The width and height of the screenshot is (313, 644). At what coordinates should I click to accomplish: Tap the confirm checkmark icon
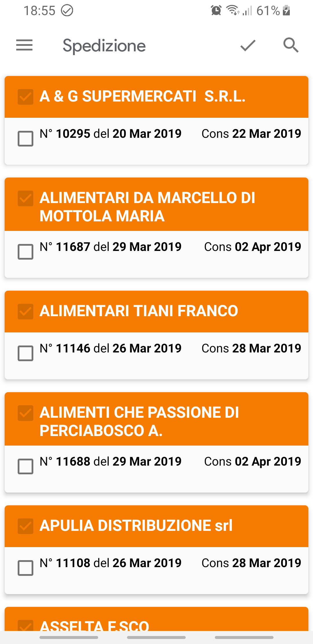(248, 46)
